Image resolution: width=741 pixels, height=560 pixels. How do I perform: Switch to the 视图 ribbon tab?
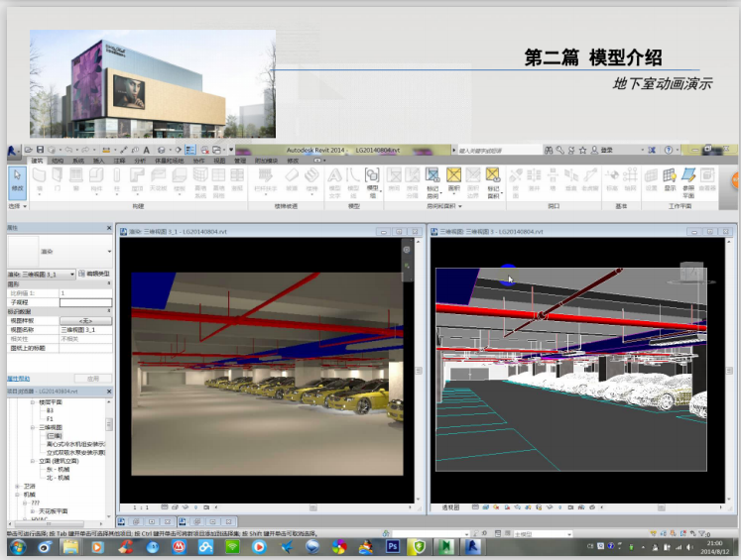pos(219,160)
